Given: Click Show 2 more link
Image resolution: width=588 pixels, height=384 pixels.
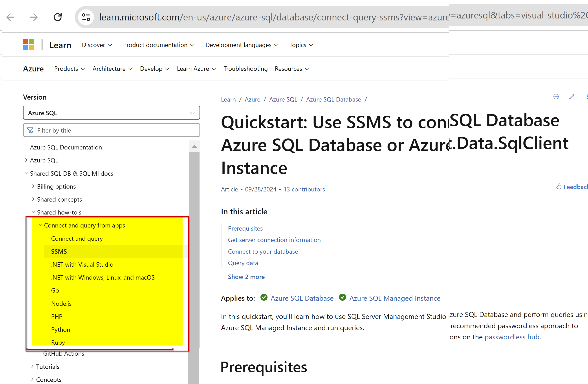Looking at the screenshot, I should [x=246, y=277].
